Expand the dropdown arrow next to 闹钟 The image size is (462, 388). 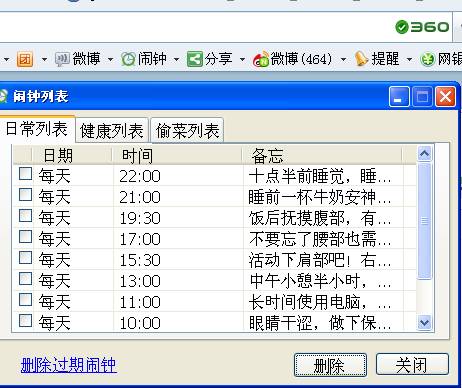pos(177,60)
